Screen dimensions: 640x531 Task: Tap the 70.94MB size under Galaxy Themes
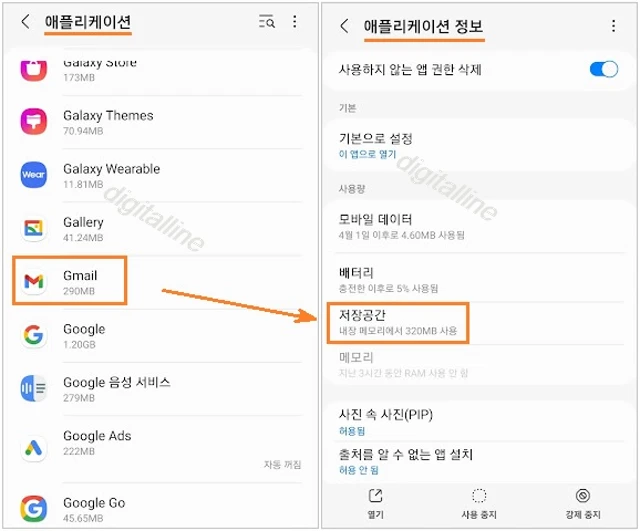tap(83, 131)
